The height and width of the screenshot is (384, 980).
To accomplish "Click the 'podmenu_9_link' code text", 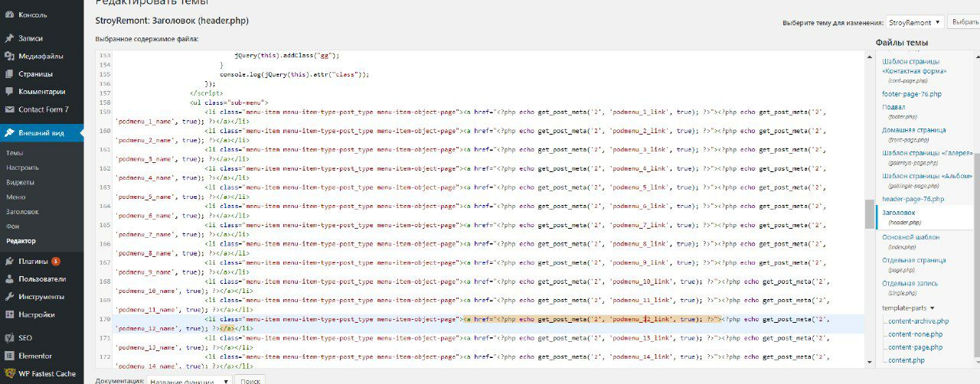I will (641, 262).
